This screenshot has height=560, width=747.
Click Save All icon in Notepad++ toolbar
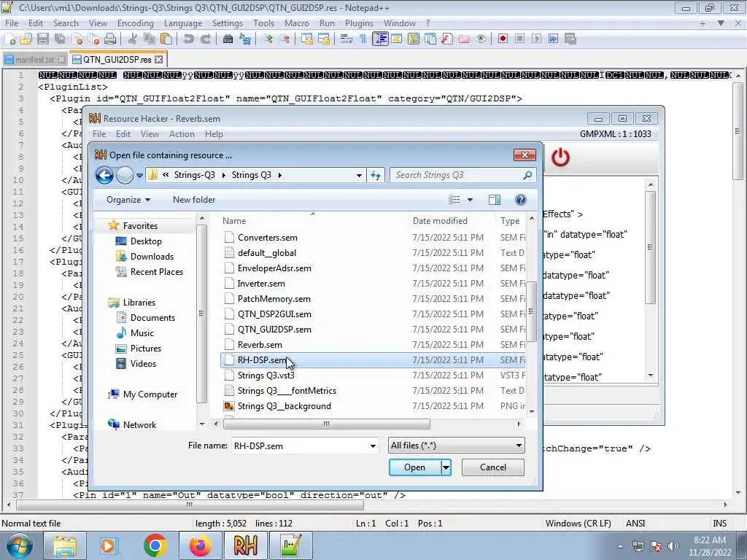pos(60,39)
